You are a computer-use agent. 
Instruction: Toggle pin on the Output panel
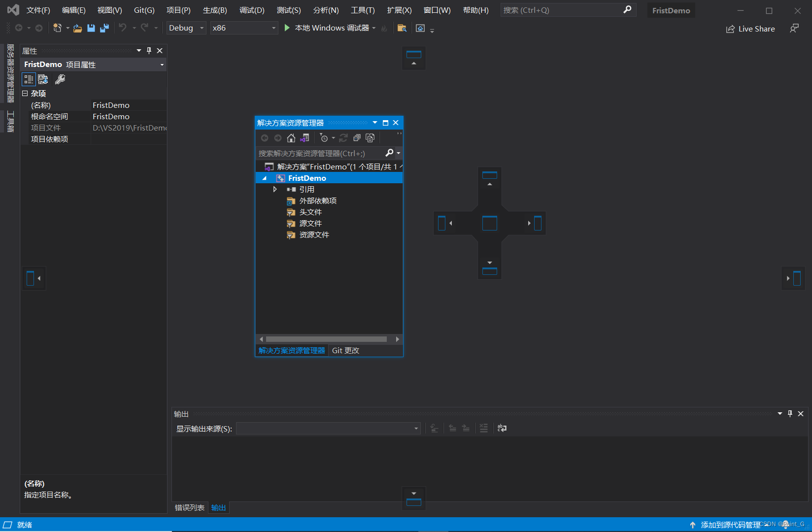(x=790, y=414)
